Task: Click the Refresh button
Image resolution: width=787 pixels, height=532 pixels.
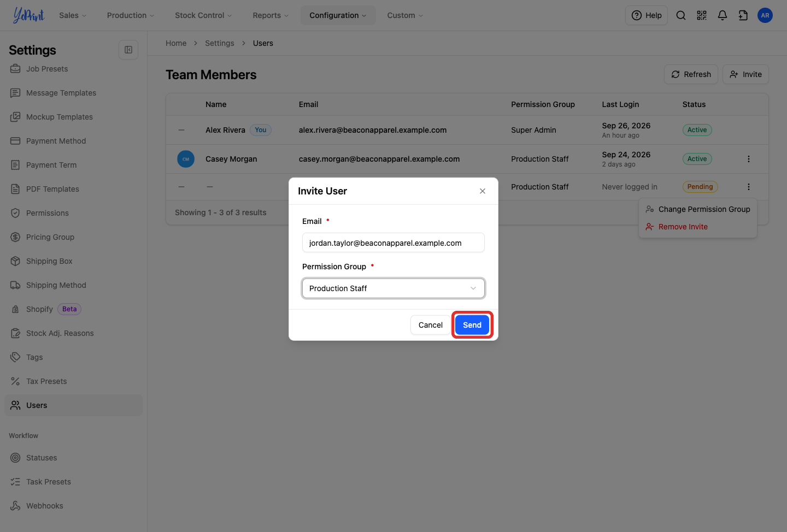Action: pos(691,74)
